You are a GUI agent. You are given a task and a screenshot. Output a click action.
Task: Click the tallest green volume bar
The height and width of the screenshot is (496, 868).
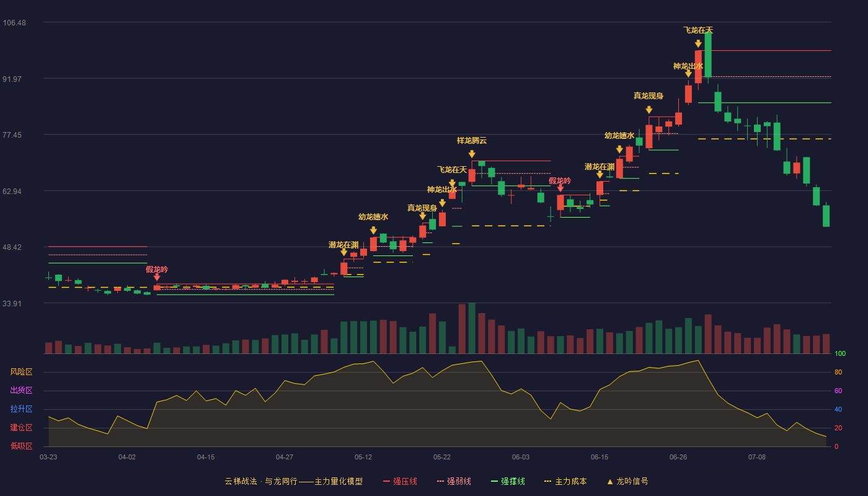[x=472, y=328]
